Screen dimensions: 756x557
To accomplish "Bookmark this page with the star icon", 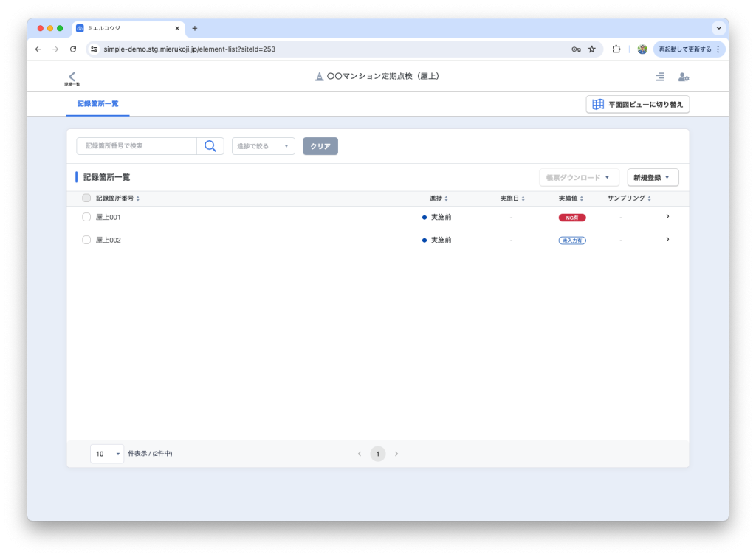I will [591, 49].
